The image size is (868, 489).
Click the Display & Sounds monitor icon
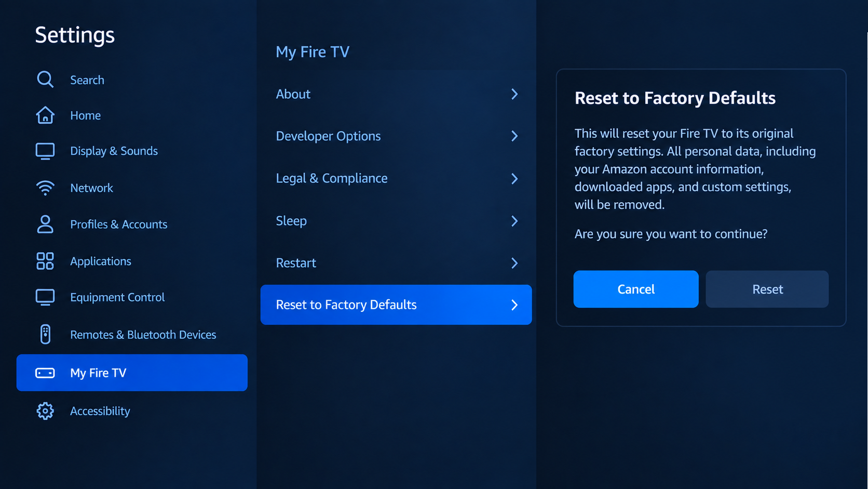click(x=45, y=151)
